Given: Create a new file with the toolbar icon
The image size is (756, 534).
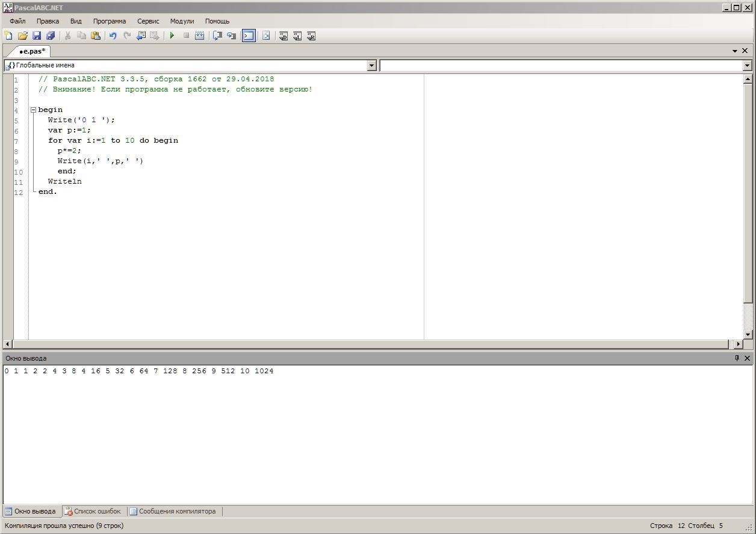Looking at the screenshot, I should tap(8, 36).
